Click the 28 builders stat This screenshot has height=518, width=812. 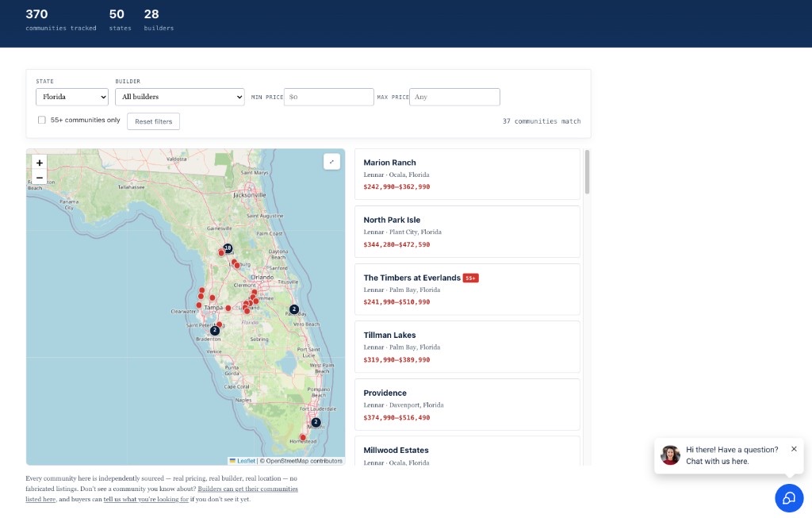click(x=159, y=20)
